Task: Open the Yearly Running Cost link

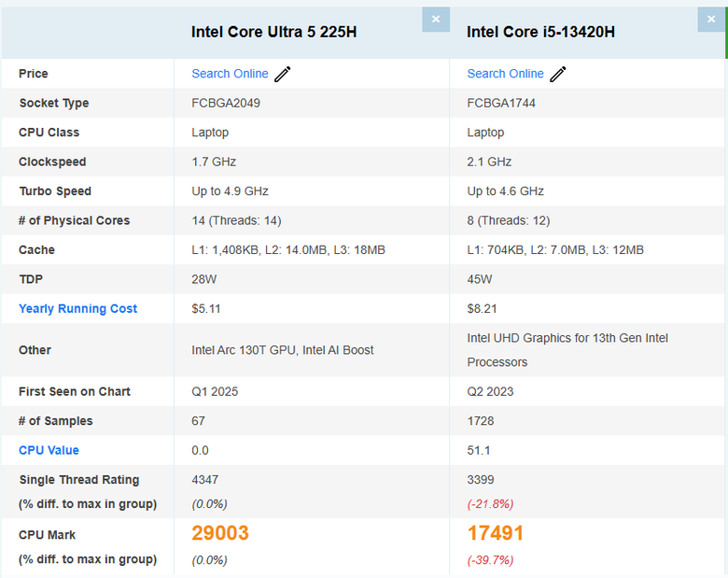Action: coord(77,308)
